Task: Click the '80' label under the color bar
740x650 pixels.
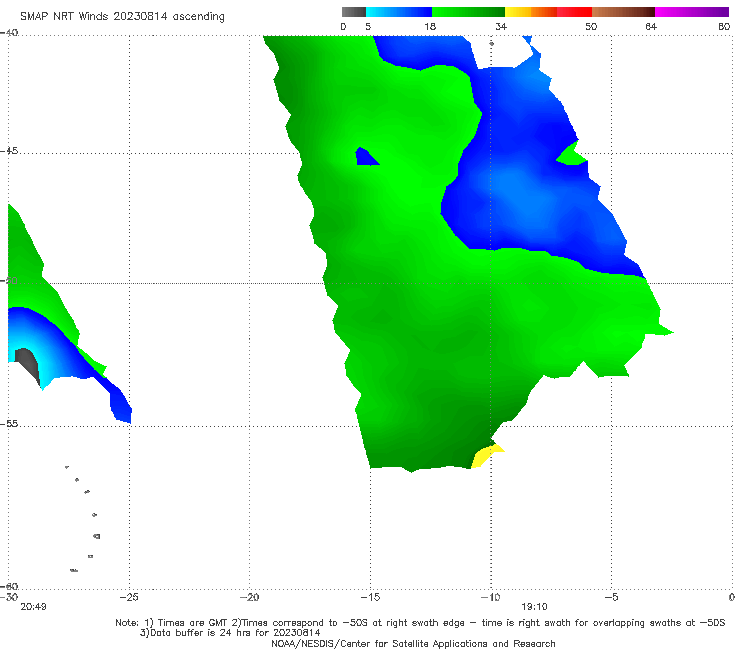Action: pyautogui.click(x=724, y=26)
